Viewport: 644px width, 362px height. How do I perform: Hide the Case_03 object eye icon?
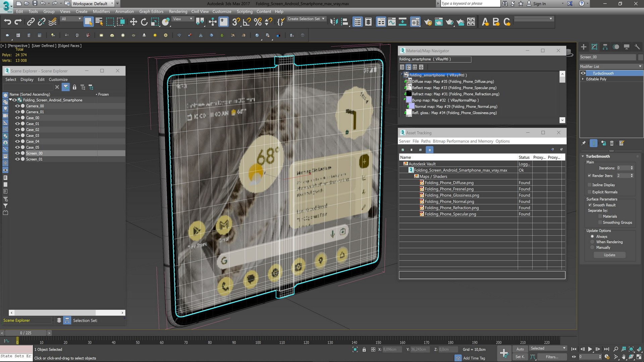click(17, 135)
